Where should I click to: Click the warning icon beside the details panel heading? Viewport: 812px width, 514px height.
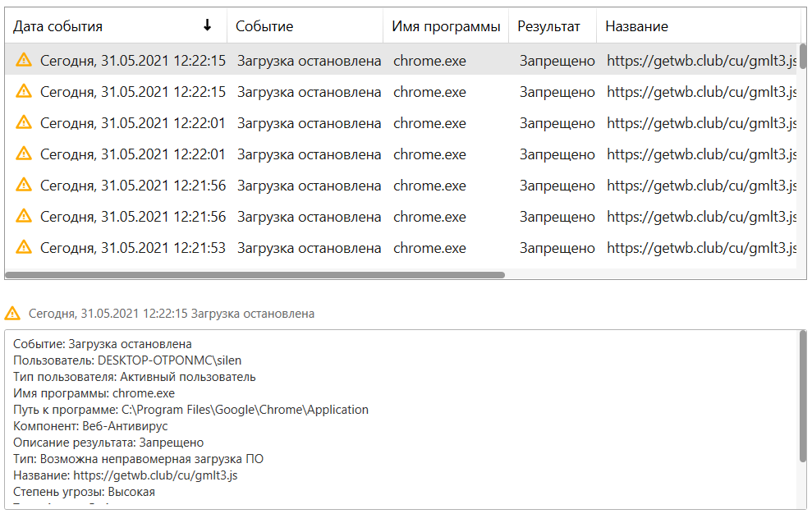pyautogui.click(x=12, y=314)
